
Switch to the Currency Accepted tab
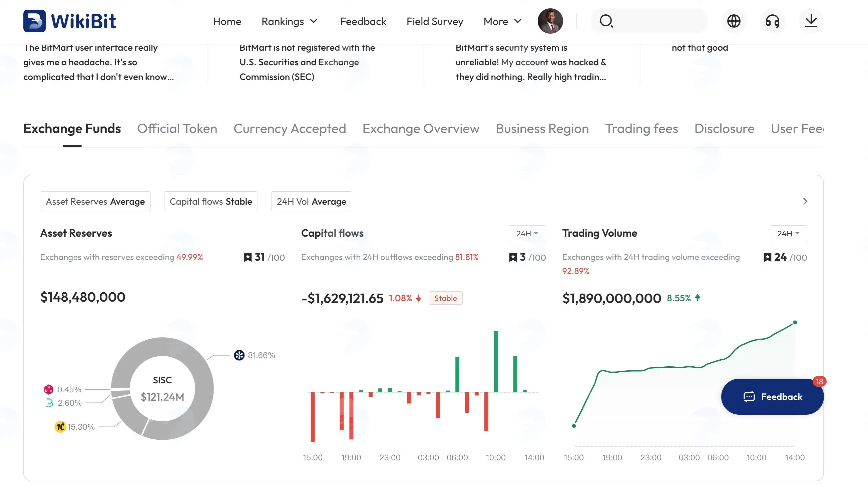pyautogui.click(x=290, y=129)
